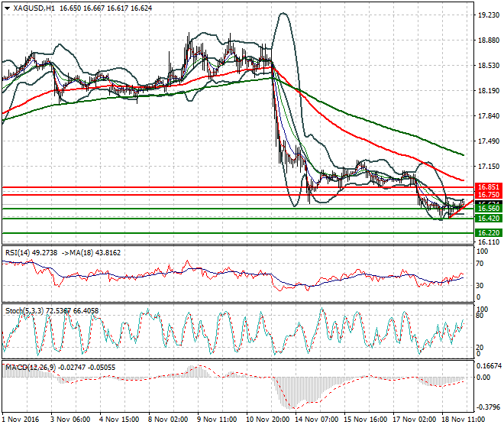Viewport: 504px width, 428px height.
Task: Select the 1 Nov 2016 time axis label
Action: pos(21,420)
